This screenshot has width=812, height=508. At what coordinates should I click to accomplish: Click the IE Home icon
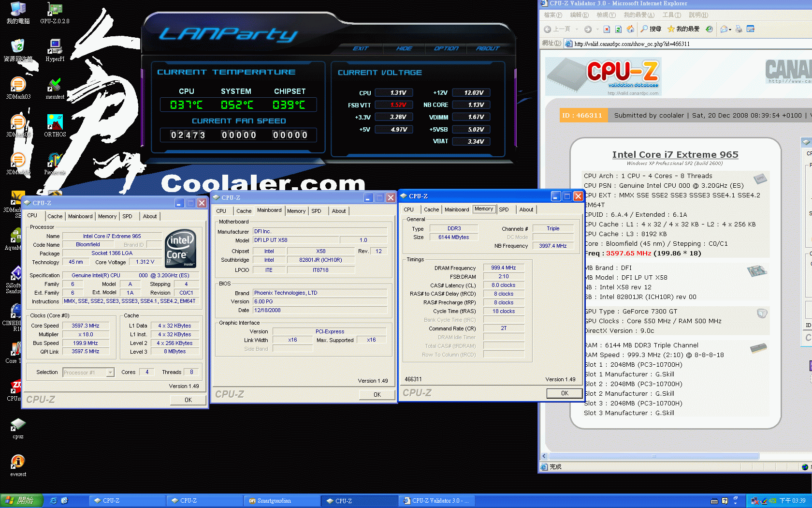pos(630,29)
